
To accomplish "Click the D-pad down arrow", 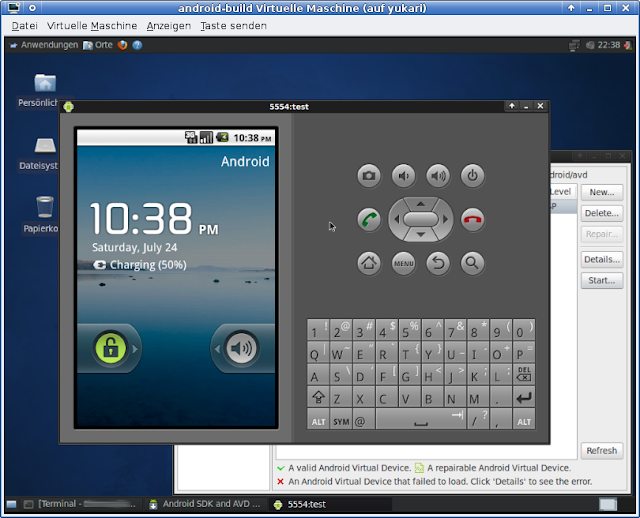I will 421,235.
